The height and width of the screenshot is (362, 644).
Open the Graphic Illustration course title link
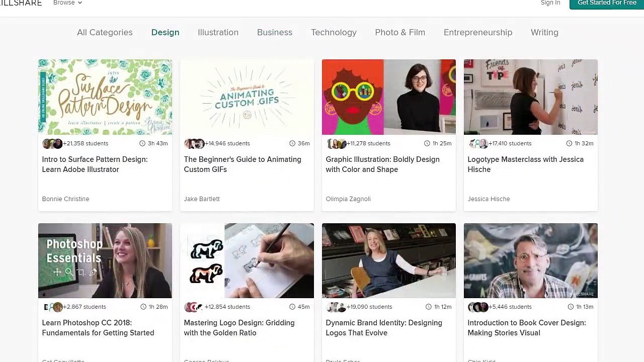coord(382,164)
